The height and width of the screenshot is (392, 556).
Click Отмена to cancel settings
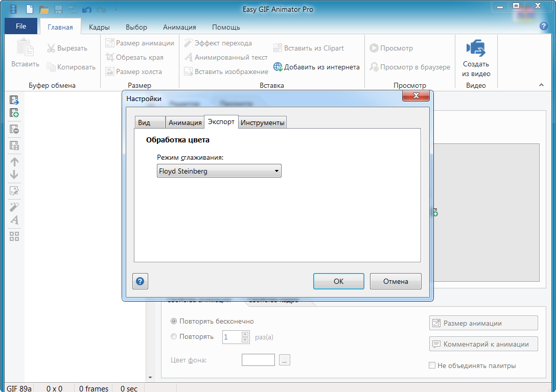click(x=396, y=281)
